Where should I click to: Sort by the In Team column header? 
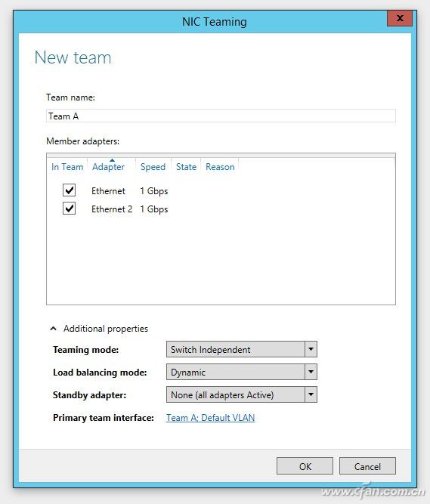point(67,167)
